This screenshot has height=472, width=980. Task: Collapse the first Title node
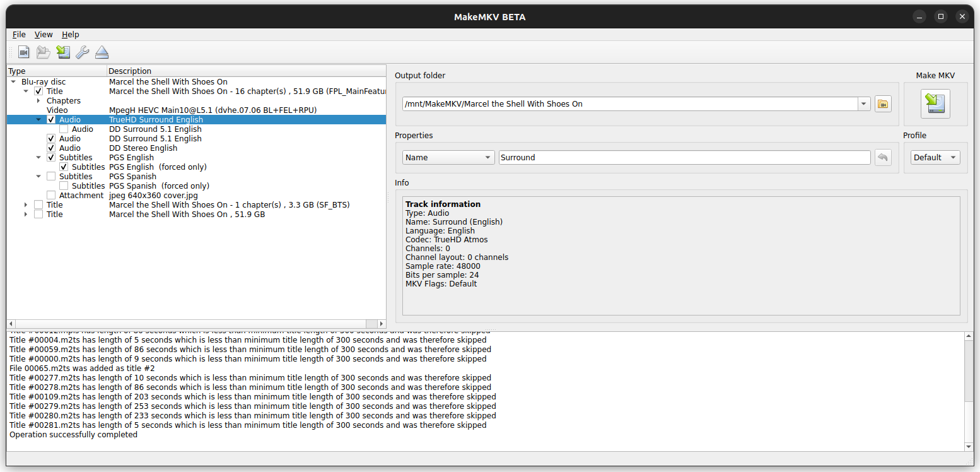(x=26, y=91)
